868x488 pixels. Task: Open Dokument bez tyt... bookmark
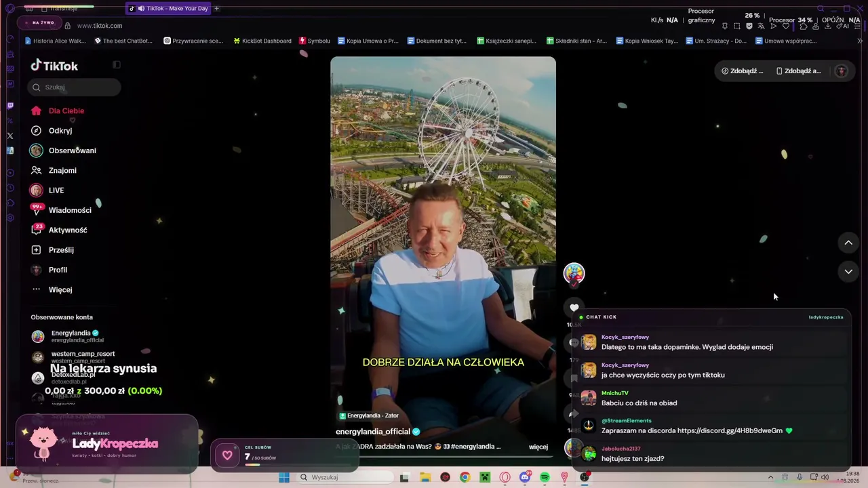tap(437, 41)
